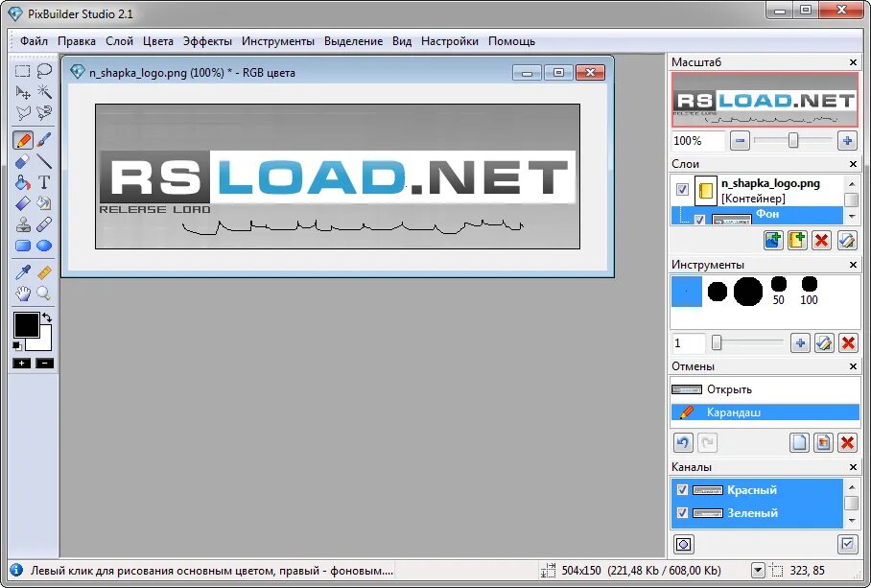This screenshot has width=871, height=588.
Task: Open the Файл menu
Action: coord(34,41)
